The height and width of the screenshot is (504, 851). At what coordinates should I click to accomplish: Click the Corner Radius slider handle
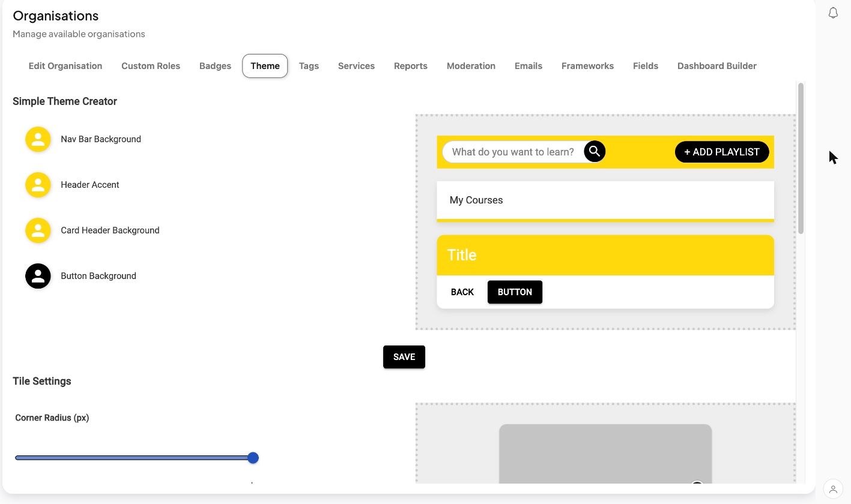(x=253, y=458)
